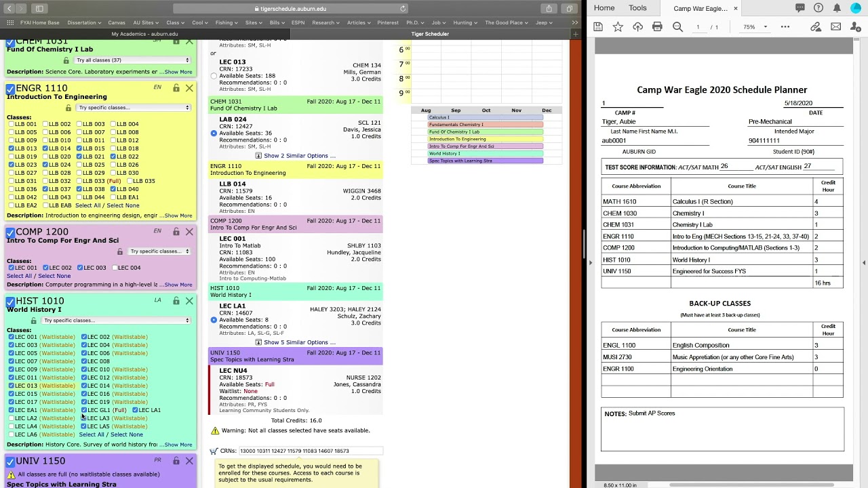Open HIST 1010 'Try specific classes' dropdown
The image size is (868, 488).
(x=115, y=321)
